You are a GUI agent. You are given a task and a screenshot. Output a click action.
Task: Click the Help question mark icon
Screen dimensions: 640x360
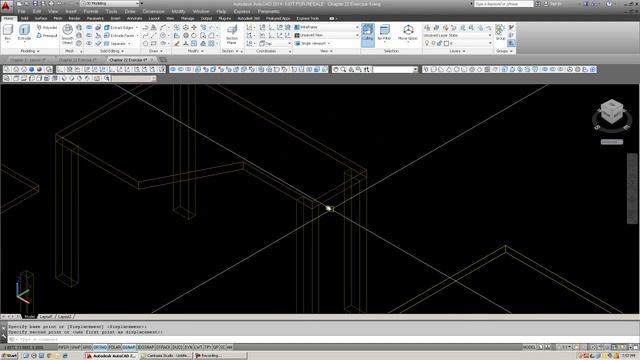pyautogui.click(x=609, y=4)
